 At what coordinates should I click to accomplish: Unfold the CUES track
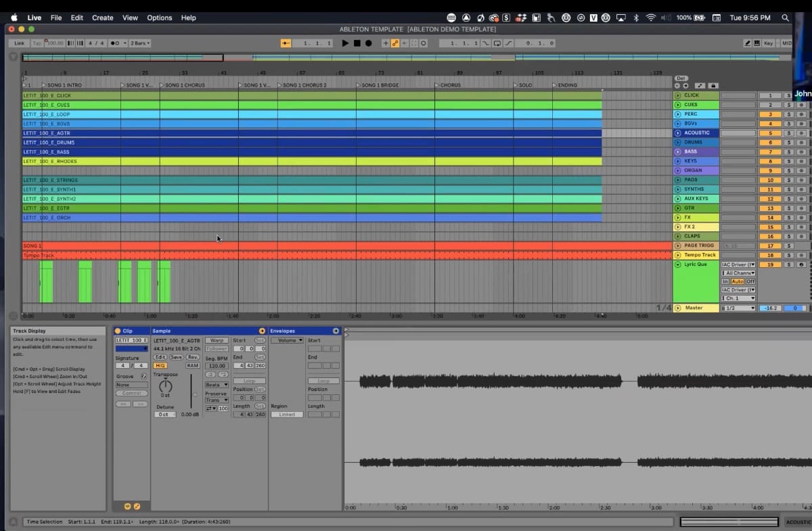pos(678,105)
